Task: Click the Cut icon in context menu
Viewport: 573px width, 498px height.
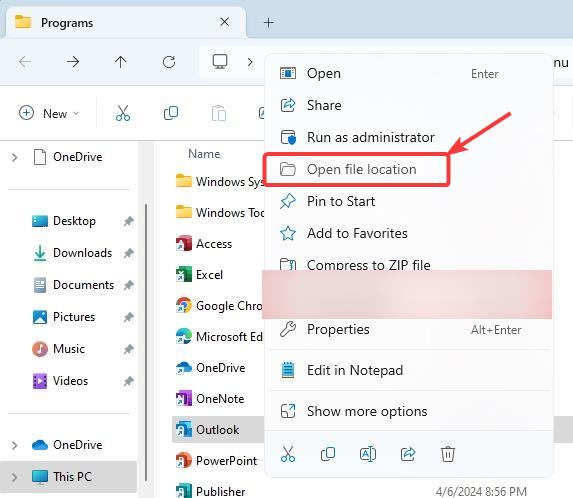Action: [x=288, y=454]
